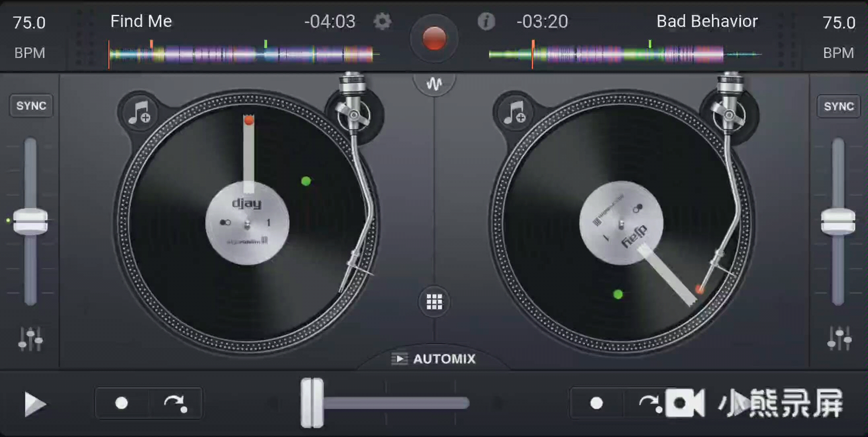Viewport: 868px width, 437px height.
Task: Click right deck 75.0 BPM value
Action: click(839, 23)
